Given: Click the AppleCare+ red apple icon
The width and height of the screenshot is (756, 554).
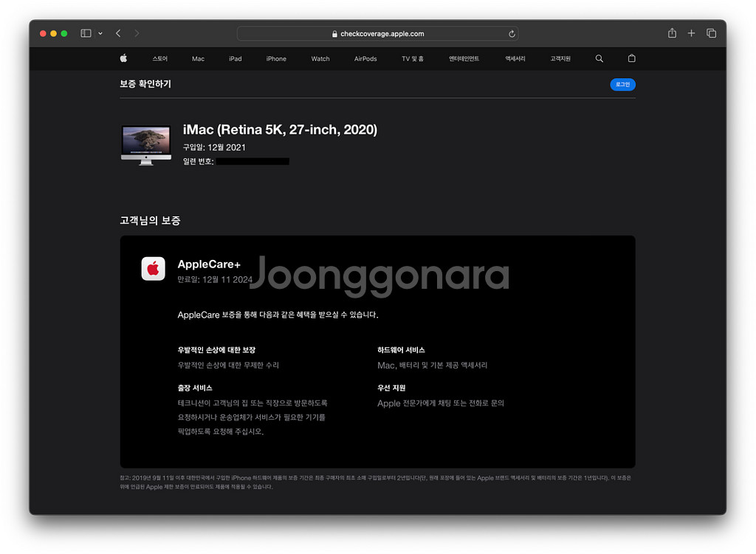Looking at the screenshot, I should tap(153, 268).
